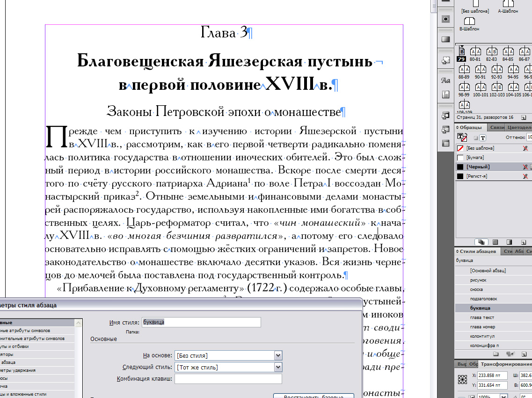The width and height of the screenshot is (532, 398).
Task: Click Восстановить базовые button in dialog
Action: 313,396
